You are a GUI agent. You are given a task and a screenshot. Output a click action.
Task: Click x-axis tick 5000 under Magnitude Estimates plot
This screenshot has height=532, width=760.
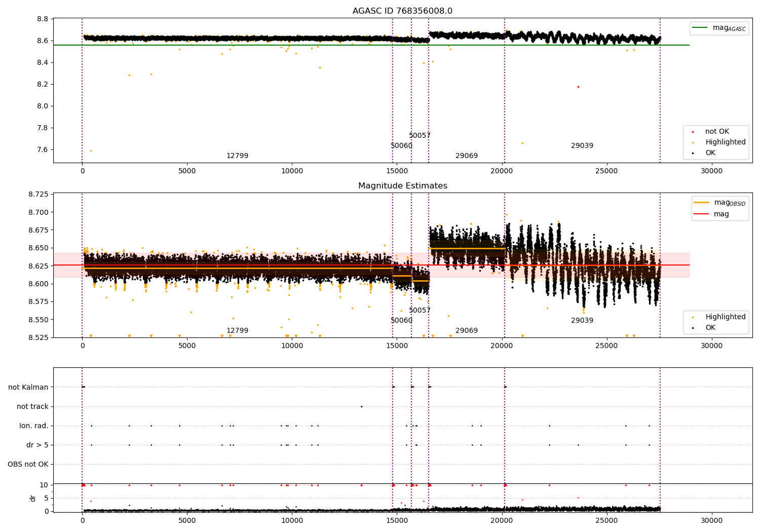coord(187,346)
